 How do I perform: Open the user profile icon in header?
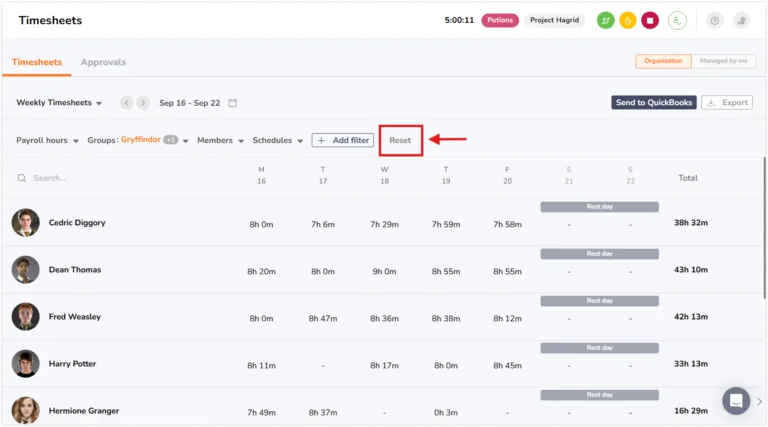(x=677, y=21)
